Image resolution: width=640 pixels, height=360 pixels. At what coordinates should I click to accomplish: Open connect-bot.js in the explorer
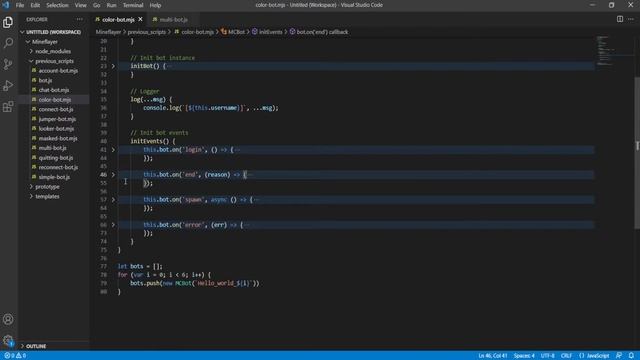coord(56,109)
